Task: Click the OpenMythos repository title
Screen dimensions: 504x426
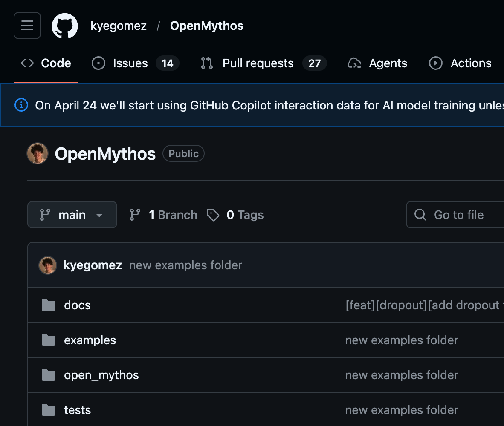Action: coord(105,154)
